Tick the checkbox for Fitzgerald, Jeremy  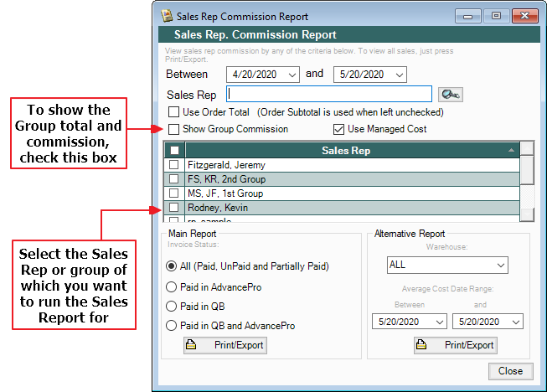174,166
